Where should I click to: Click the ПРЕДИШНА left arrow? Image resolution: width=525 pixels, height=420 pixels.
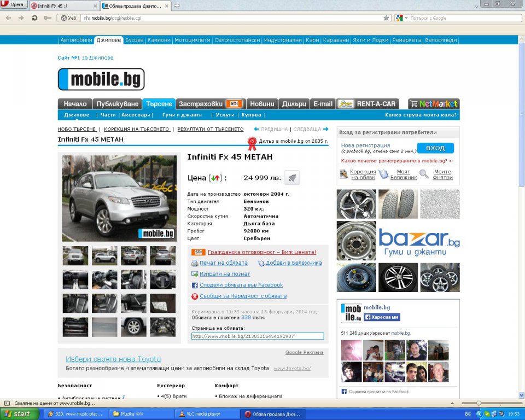(256, 129)
